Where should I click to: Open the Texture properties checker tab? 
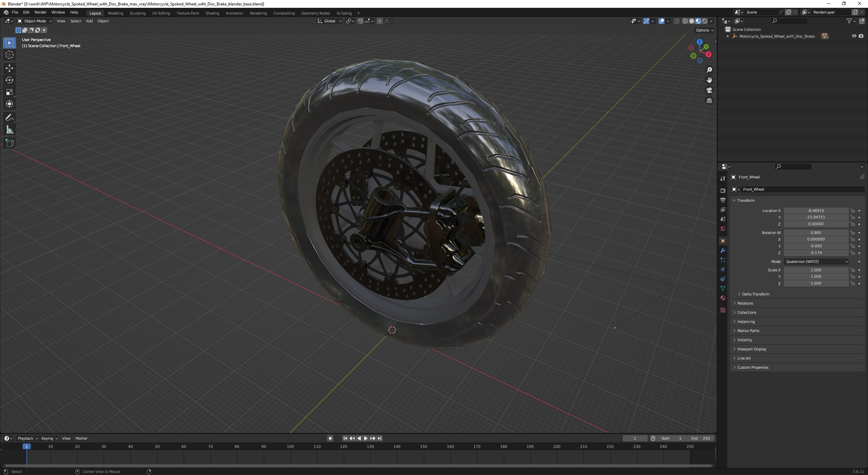coord(723,310)
